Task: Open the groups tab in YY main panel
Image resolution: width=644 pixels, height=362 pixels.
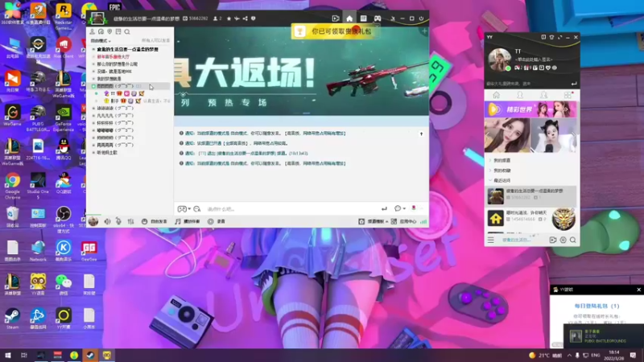Action: [544, 95]
